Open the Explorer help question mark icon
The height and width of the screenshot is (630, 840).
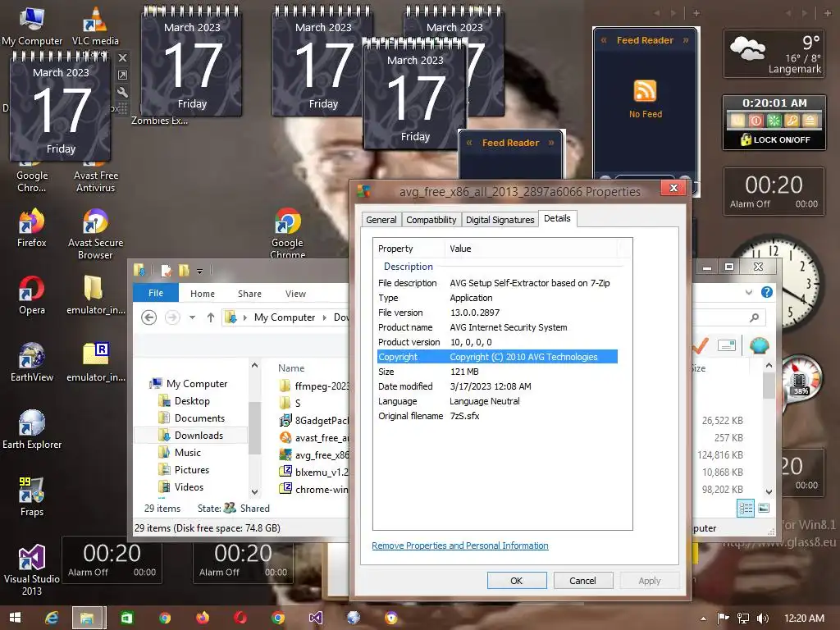click(767, 292)
